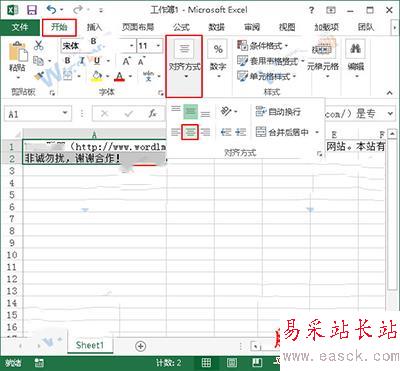Switch to the 插入 Insert tab

click(x=94, y=27)
